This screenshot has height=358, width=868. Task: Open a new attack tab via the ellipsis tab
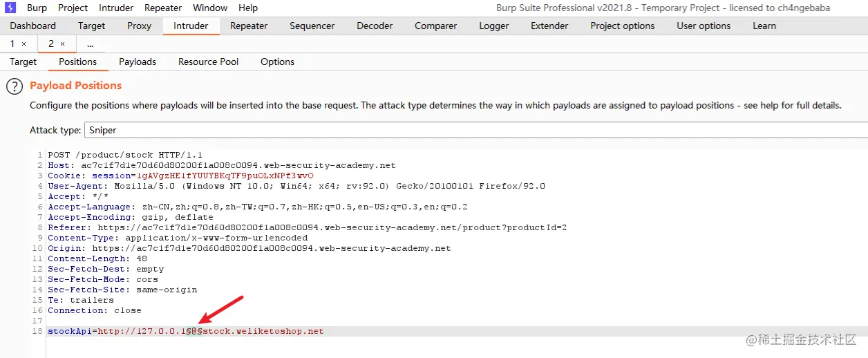[x=90, y=44]
